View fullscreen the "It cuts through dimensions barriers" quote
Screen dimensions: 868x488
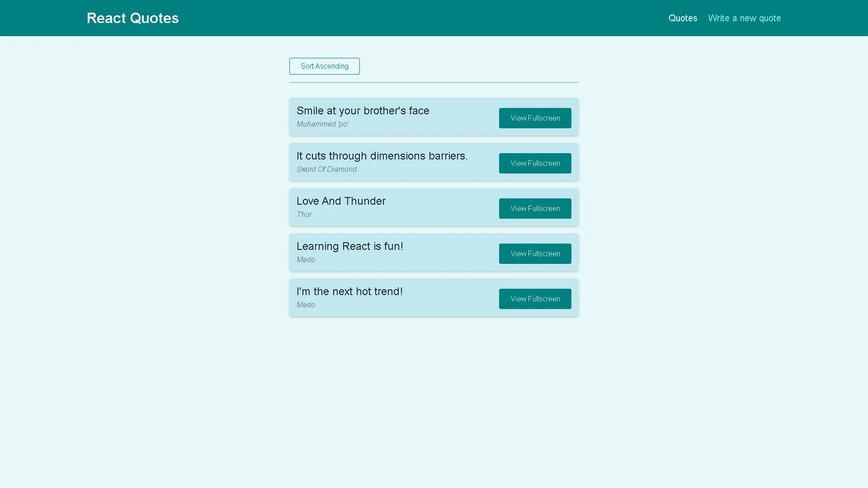point(535,163)
